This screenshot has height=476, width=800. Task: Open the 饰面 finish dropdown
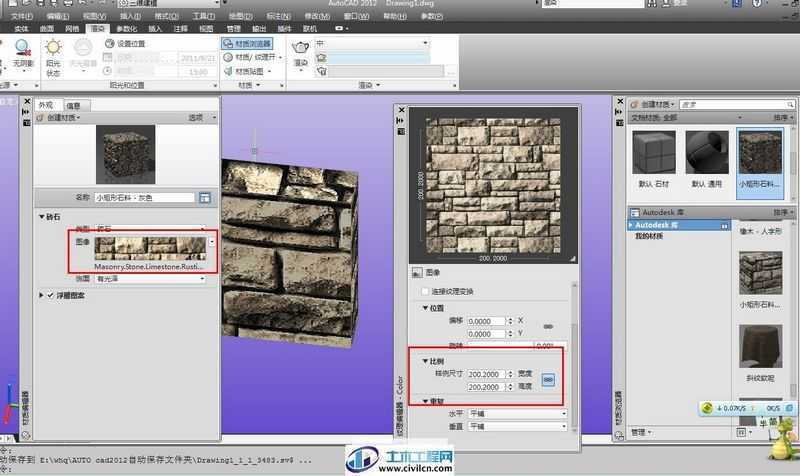pyautogui.click(x=151, y=279)
